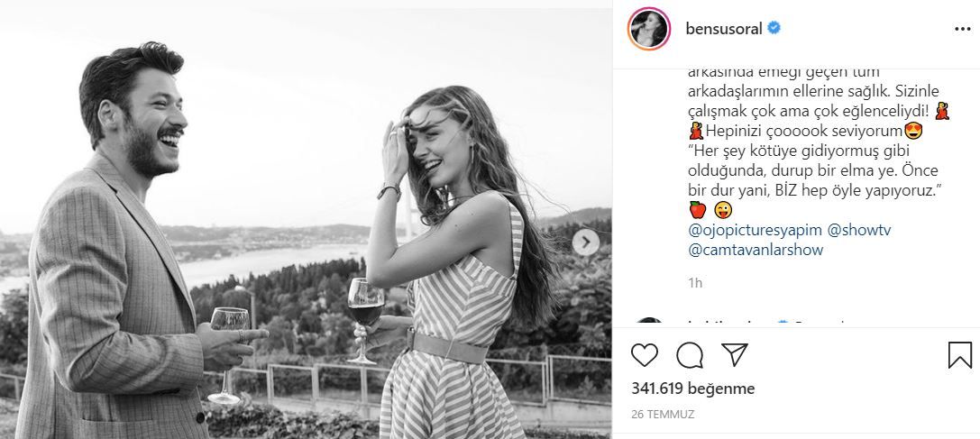This screenshot has width=980, height=439.
Task: Follow the @showtv mention link
Action: (859, 231)
